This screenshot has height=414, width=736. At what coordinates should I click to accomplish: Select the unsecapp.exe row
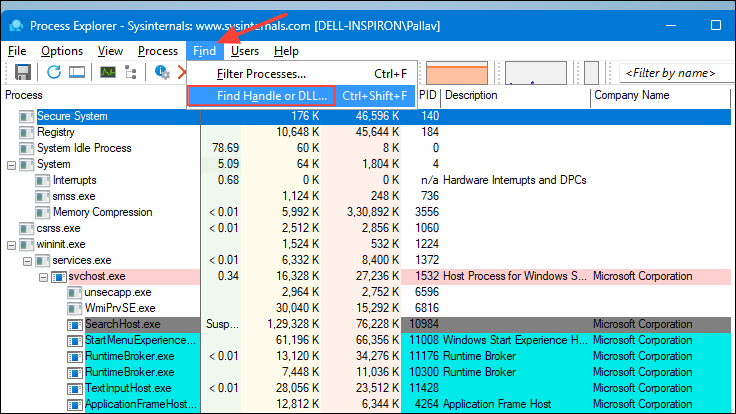[366, 292]
